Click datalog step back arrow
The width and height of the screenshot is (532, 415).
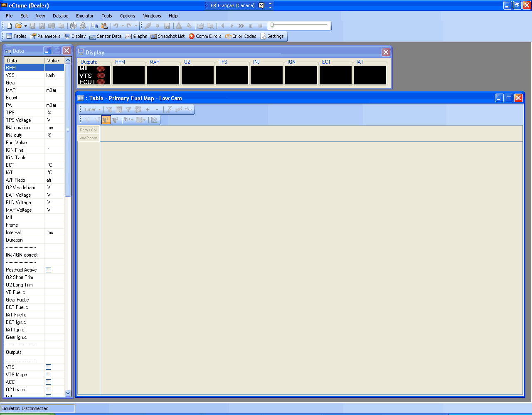pyautogui.click(x=222, y=26)
